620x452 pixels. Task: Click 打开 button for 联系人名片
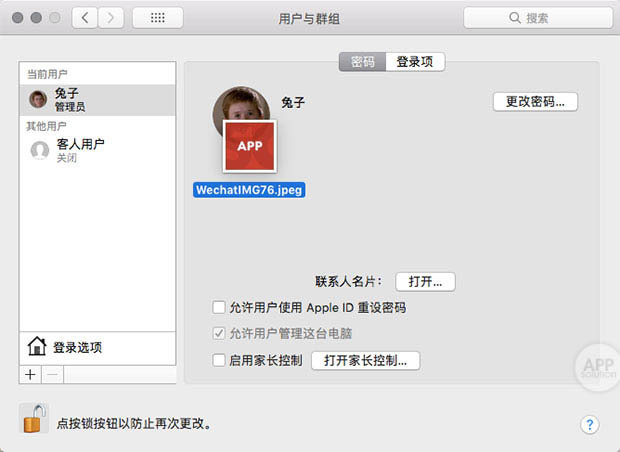[x=425, y=282]
